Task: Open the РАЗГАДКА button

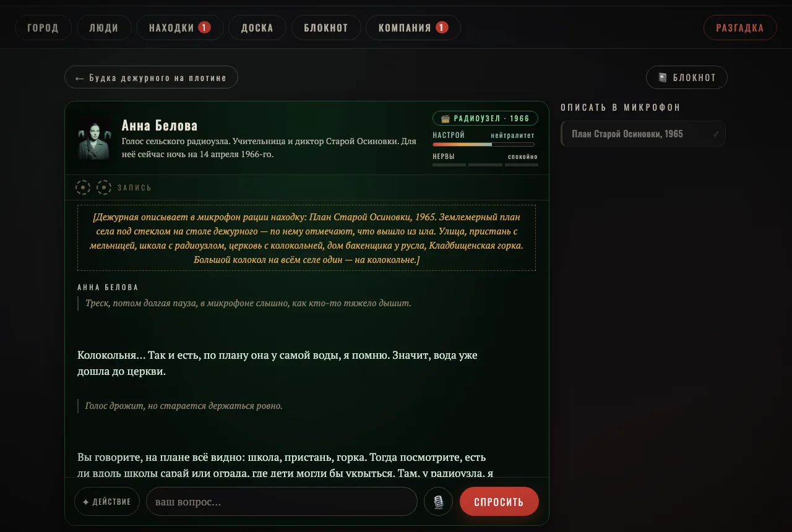Action: (x=740, y=28)
